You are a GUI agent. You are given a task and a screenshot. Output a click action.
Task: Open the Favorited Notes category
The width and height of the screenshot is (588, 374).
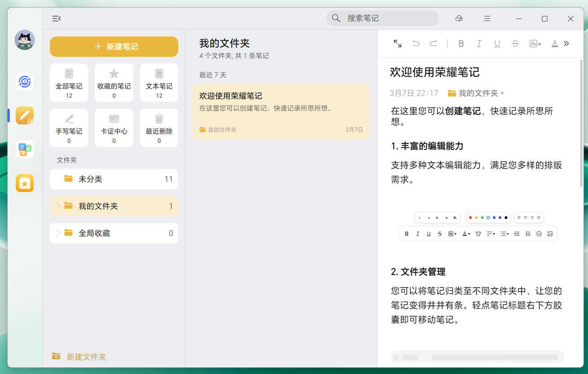click(x=114, y=83)
